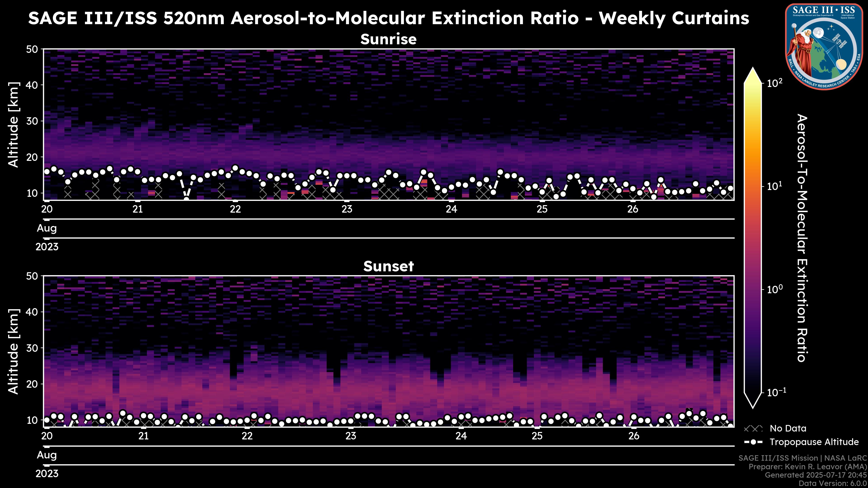Image resolution: width=868 pixels, height=488 pixels.
Task: Click day 21 tick on Sunrise axis
Action: [x=137, y=209]
